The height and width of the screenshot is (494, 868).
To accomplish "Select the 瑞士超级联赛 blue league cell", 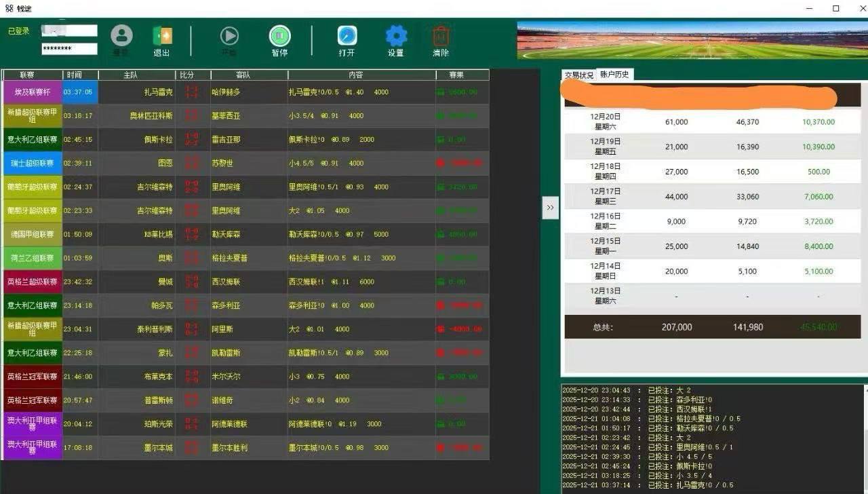I will click(33, 164).
